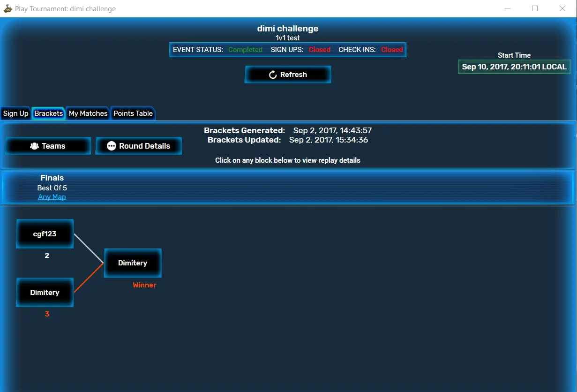
Task: Click the Brackets Updated timestamp
Action: pos(329,140)
